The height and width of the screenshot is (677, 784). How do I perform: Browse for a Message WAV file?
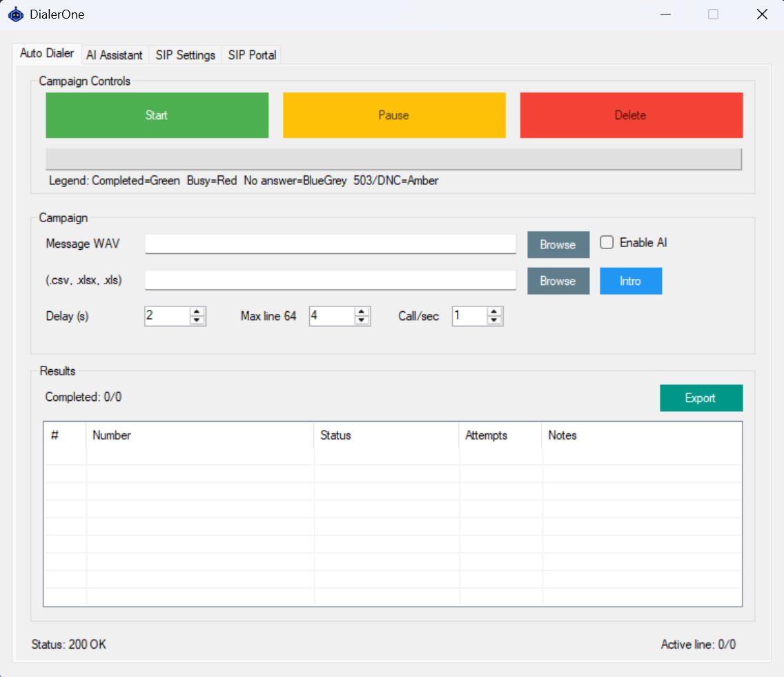558,244
